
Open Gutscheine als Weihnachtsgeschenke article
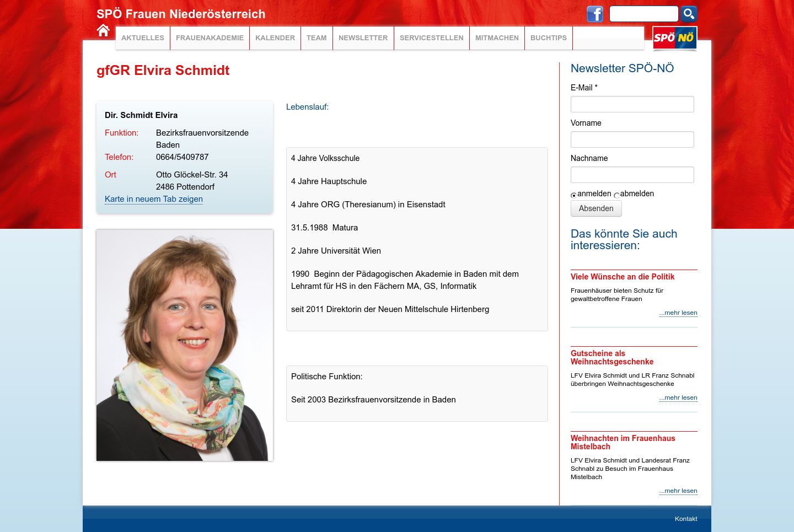(612, 357)
